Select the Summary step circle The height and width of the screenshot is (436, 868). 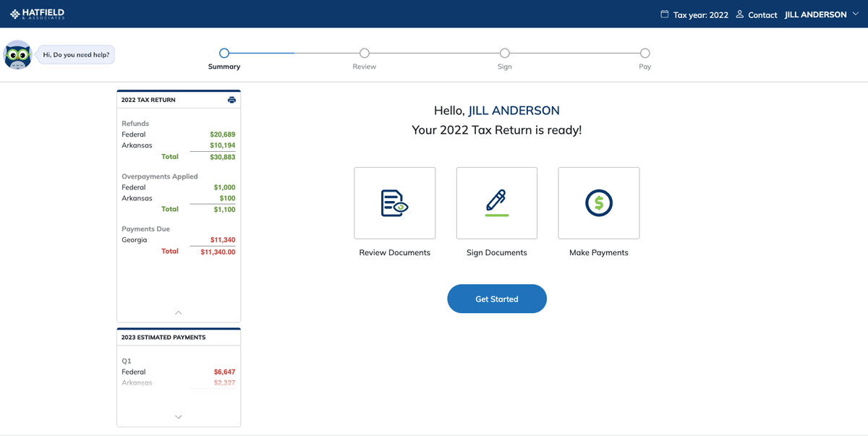click(224, 53)
